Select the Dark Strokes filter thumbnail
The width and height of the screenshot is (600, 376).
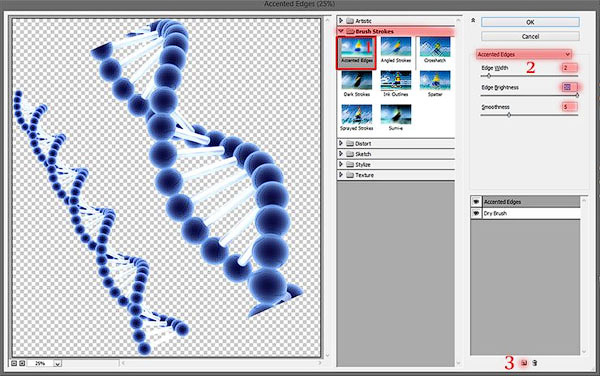coord(357,84)
